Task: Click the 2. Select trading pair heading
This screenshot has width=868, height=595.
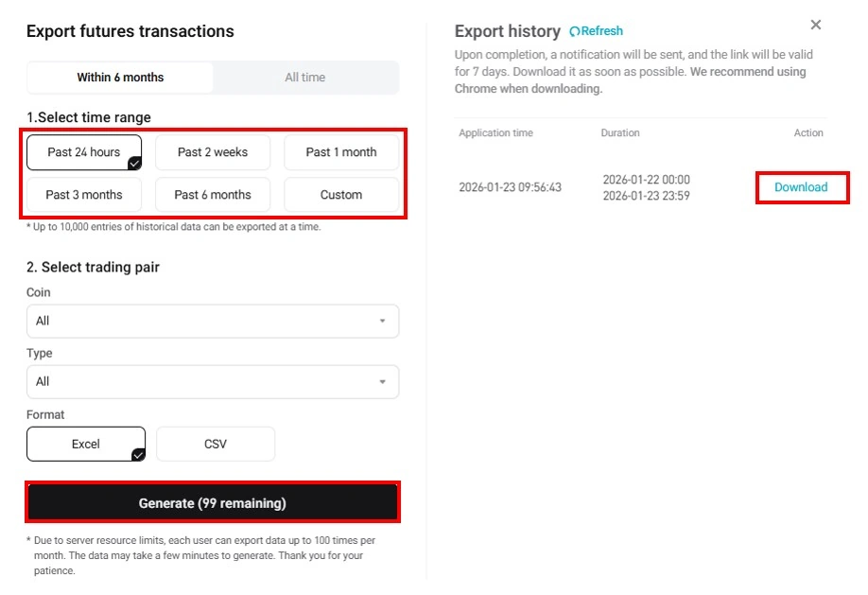Action: pos(93,267)
